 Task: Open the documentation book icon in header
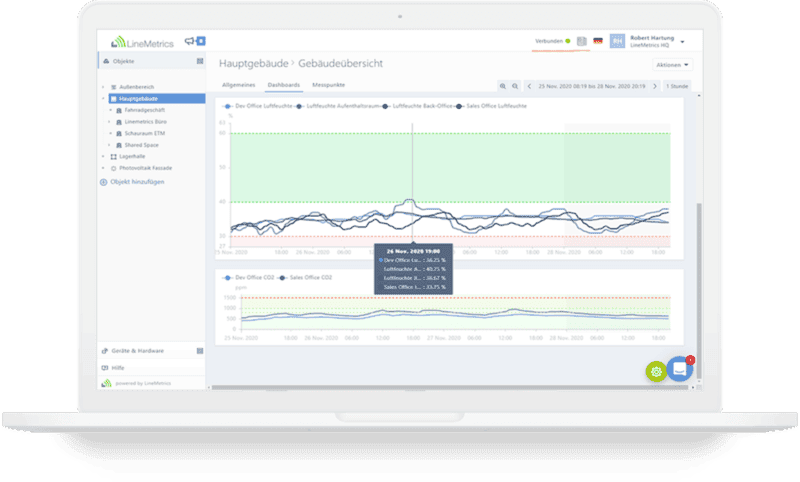point(580,41)
